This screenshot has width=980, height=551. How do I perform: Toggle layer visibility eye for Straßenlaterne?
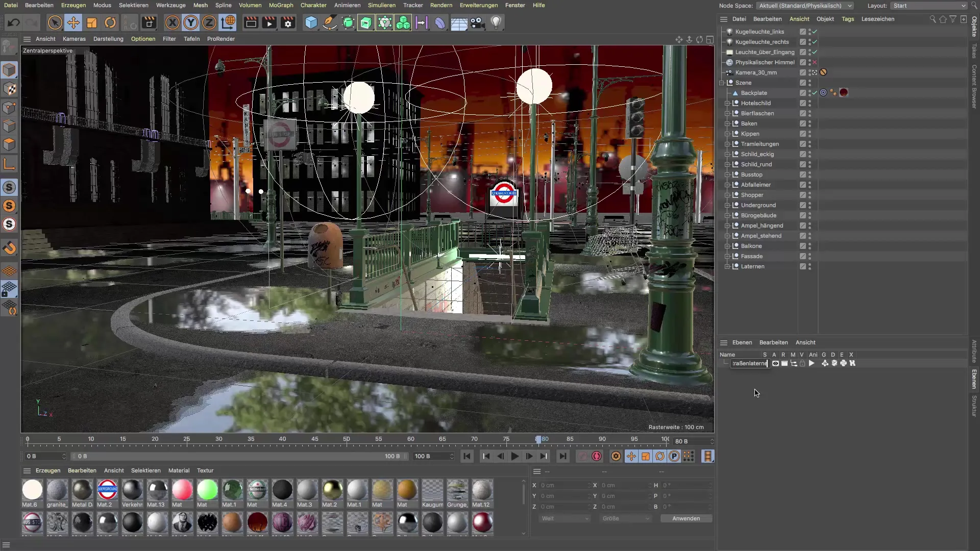click(x=775, y=363)
